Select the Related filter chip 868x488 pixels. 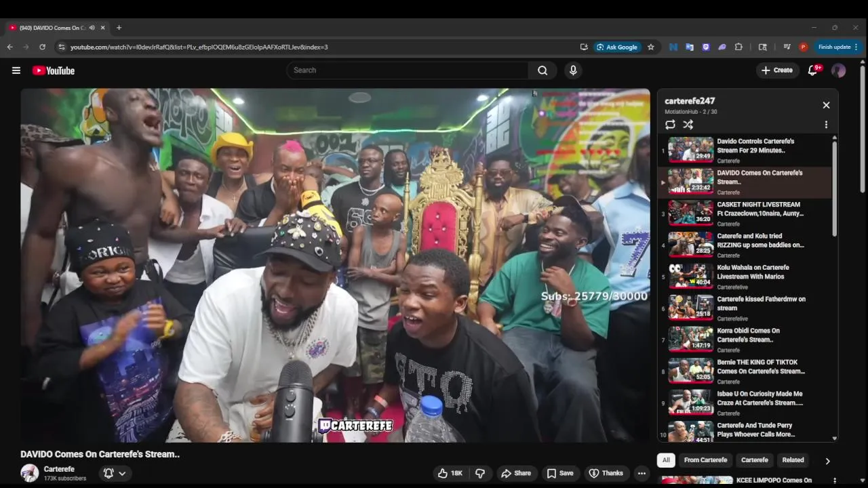pos(793,460)
